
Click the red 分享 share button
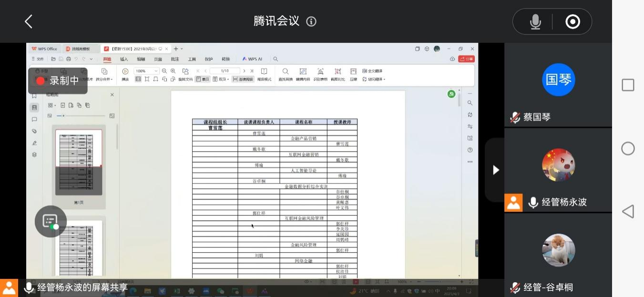click(466, 59)
